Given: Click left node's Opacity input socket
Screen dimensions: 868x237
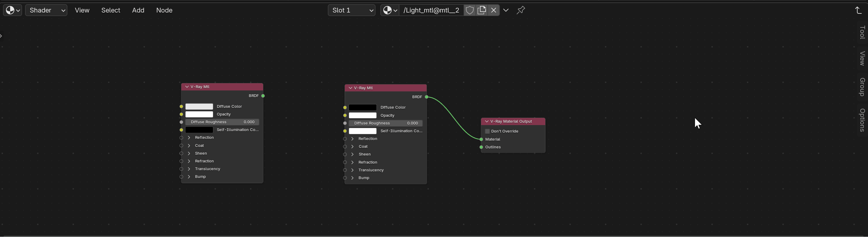Looking at the screenshot, I should click(x=181, y=114).
